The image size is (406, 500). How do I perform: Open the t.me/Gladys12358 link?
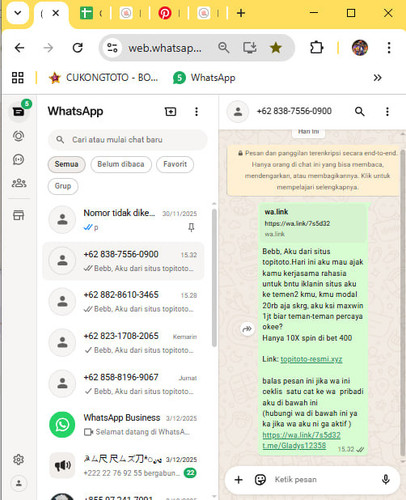pyautogui.click(x=294, y=446)
